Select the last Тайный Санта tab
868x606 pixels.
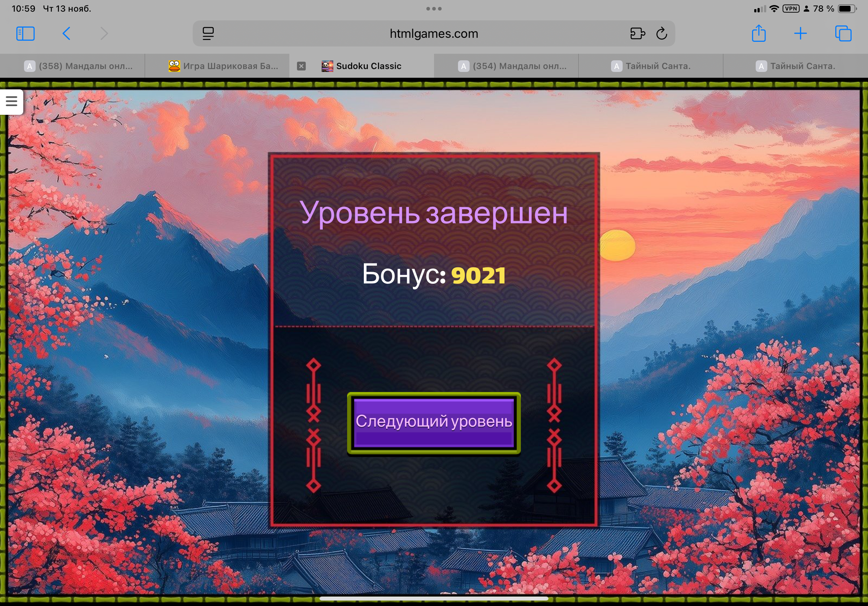click(x=795, y=66)
